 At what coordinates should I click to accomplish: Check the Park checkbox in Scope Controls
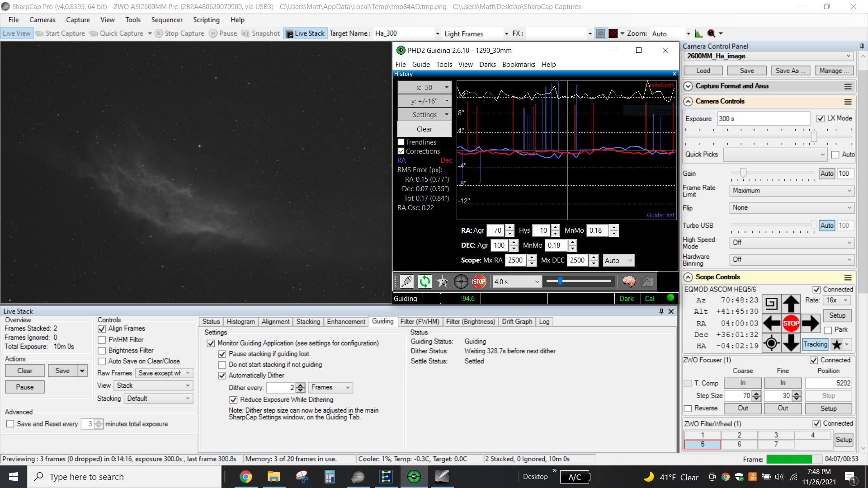(x=828, y=330)
